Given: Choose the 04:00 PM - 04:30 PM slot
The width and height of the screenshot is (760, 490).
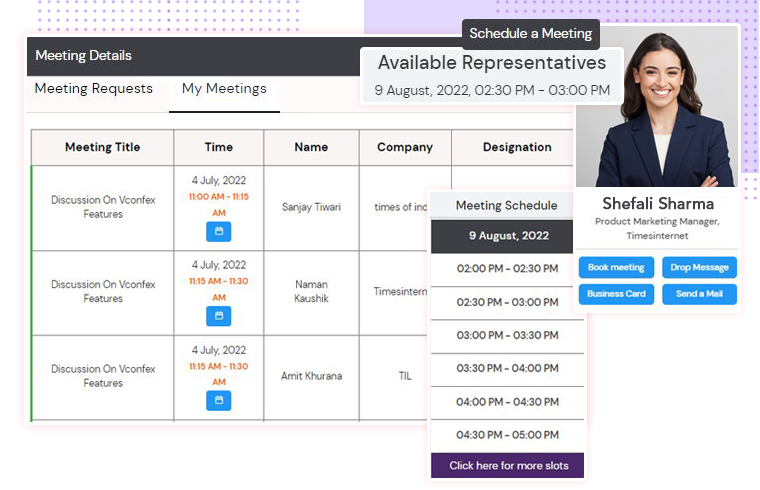Looking at the screenshot, I should coord(507,402).
